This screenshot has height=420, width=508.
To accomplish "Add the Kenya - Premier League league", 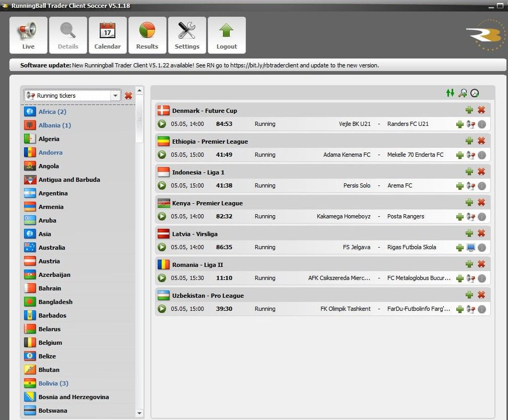I will click(469, 203).
